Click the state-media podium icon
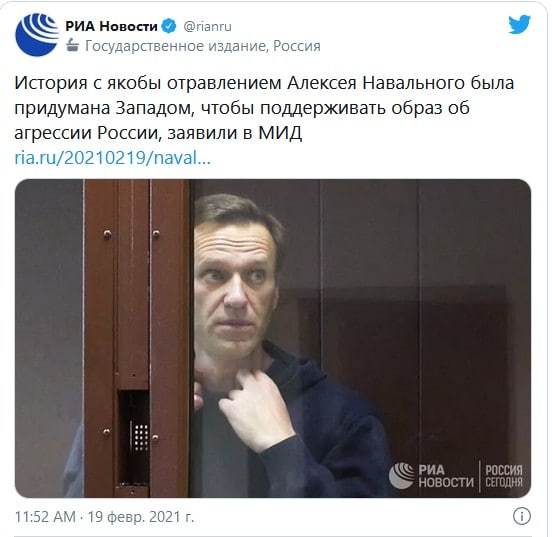 (x=73, y=46)
